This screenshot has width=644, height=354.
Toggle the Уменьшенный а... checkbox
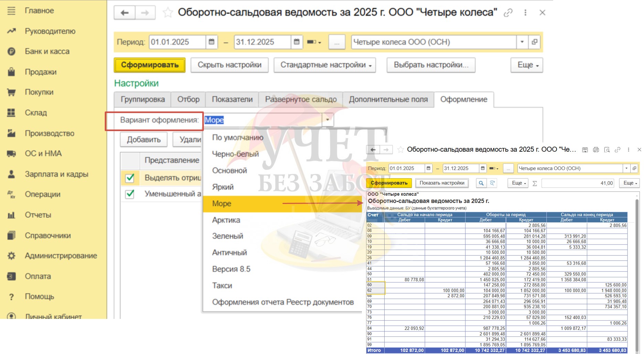[x=130, y=194]
